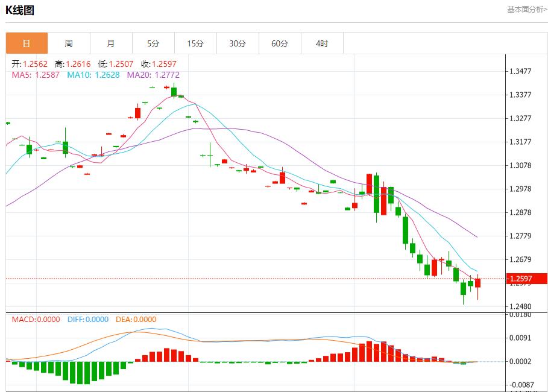Switch to the 30分 interval tab
548x392 pixels.
click(x=238, y=43)
